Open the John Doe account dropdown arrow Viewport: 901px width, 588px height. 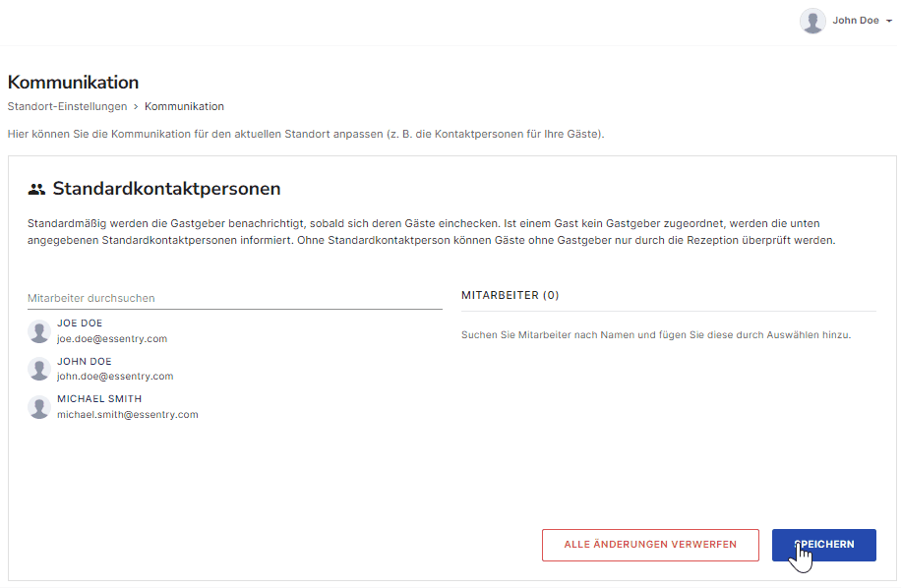tap(889, 22)
